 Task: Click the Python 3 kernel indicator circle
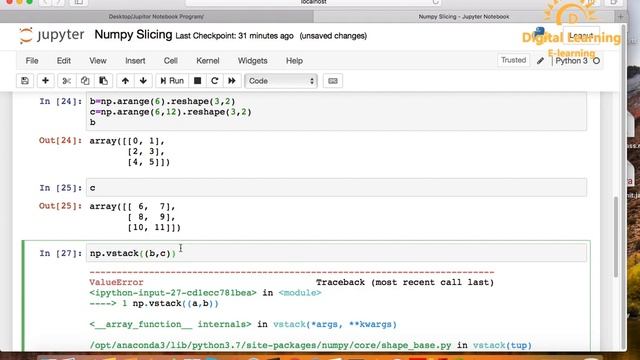pyautogui.click(x=596, y=61)
